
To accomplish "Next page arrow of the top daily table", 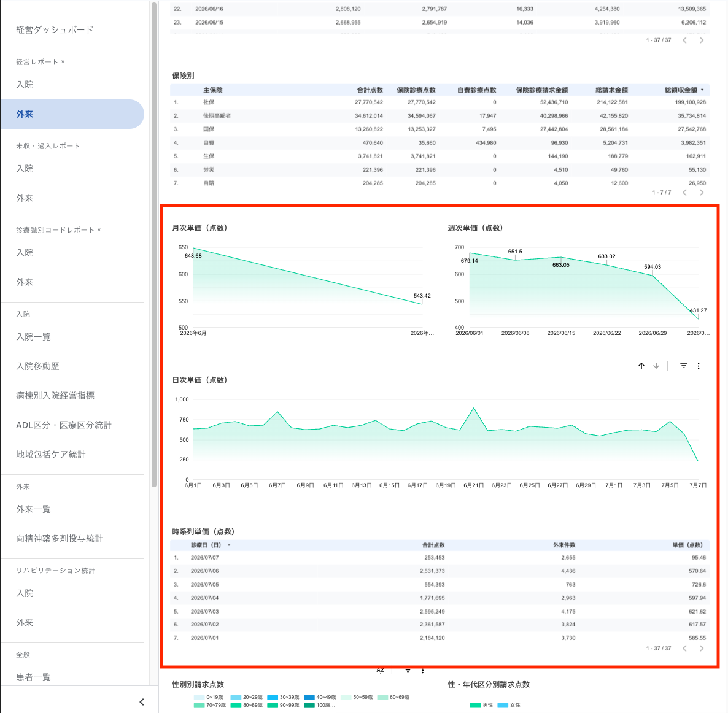I will (702, 40).
